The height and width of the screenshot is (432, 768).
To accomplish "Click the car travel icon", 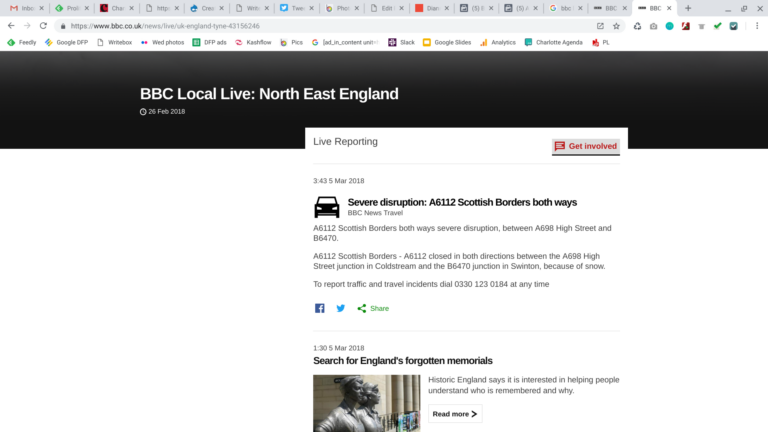I will [x=327, y=207].
